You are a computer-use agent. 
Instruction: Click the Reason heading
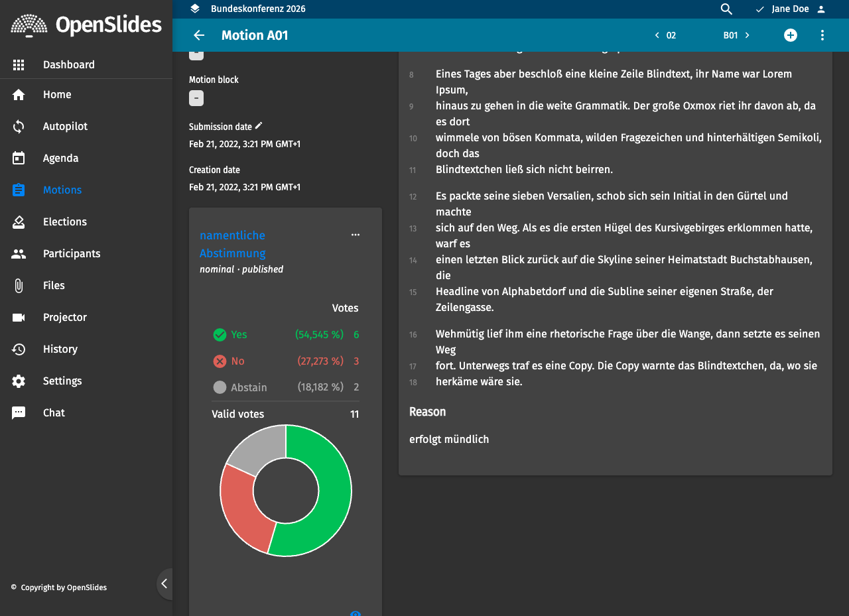tap(427, 412)
